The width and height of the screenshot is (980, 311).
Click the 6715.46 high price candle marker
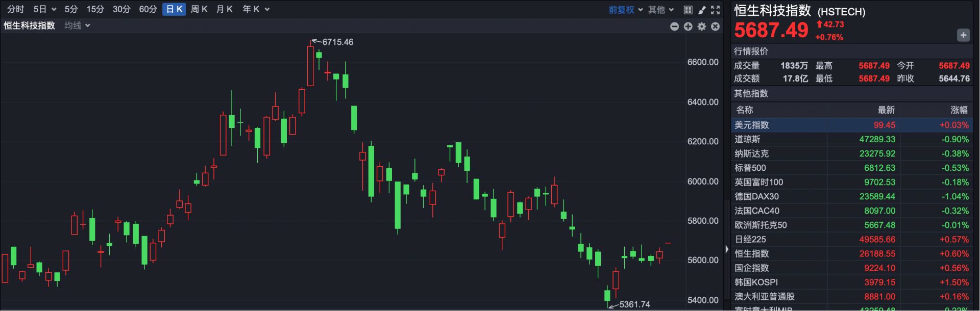(310, 43)
